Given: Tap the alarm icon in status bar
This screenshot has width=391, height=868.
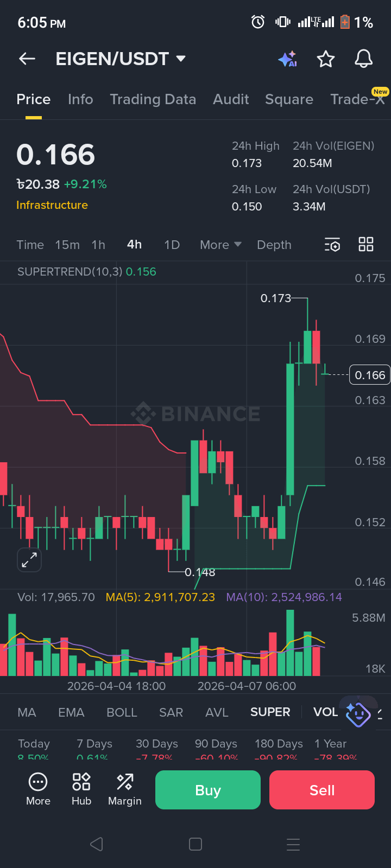Looking at the screenshot, I should (x=258, y=22).
